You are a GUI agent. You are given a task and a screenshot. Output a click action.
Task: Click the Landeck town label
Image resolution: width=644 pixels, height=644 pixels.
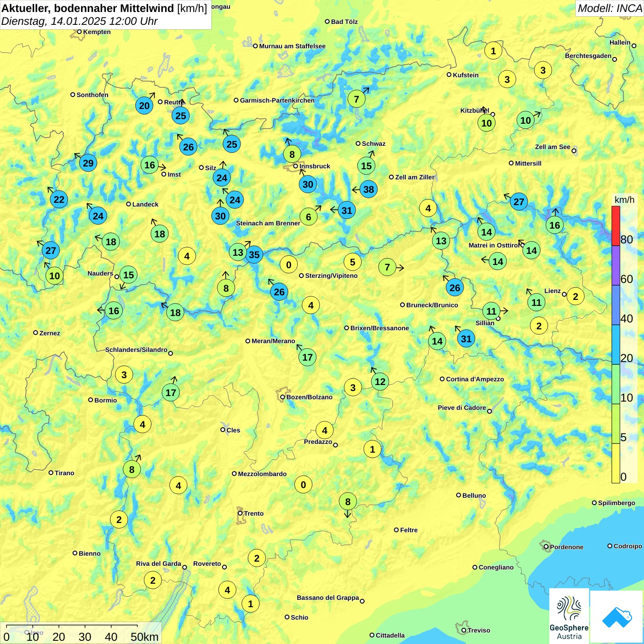pos(145,204)
